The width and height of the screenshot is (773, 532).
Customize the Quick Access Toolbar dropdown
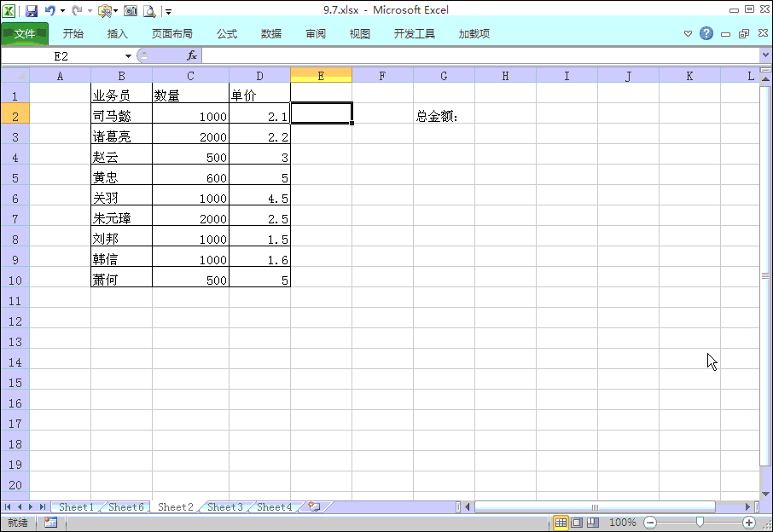coord(168,11)
